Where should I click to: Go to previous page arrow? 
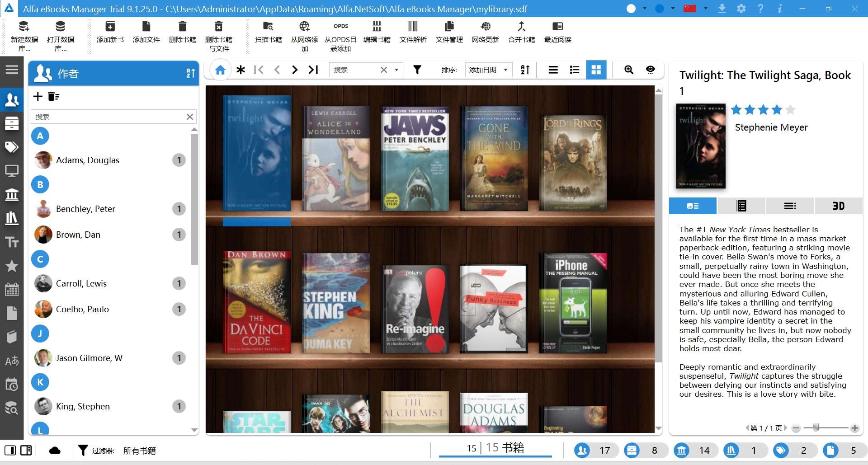point(277,70)
